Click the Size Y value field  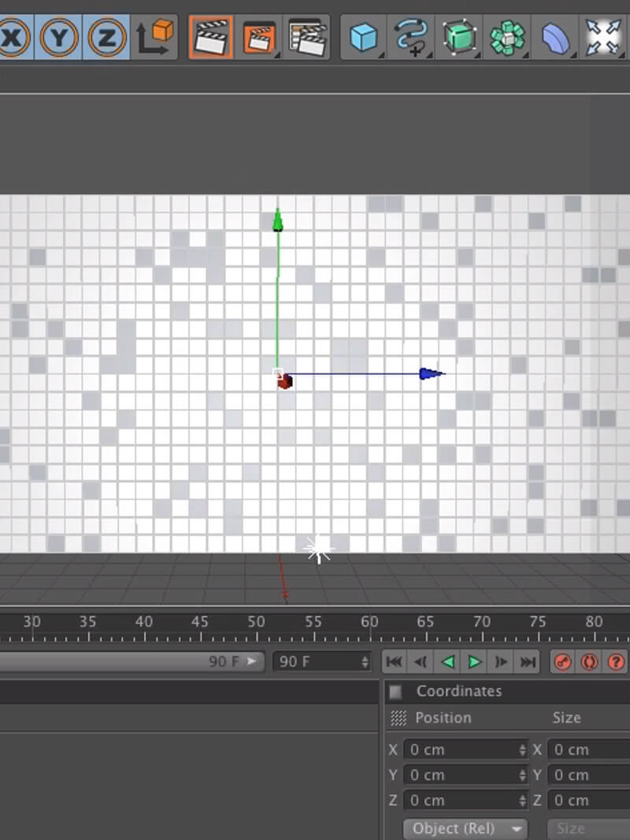pyautogui.click(x=589, y=775)
